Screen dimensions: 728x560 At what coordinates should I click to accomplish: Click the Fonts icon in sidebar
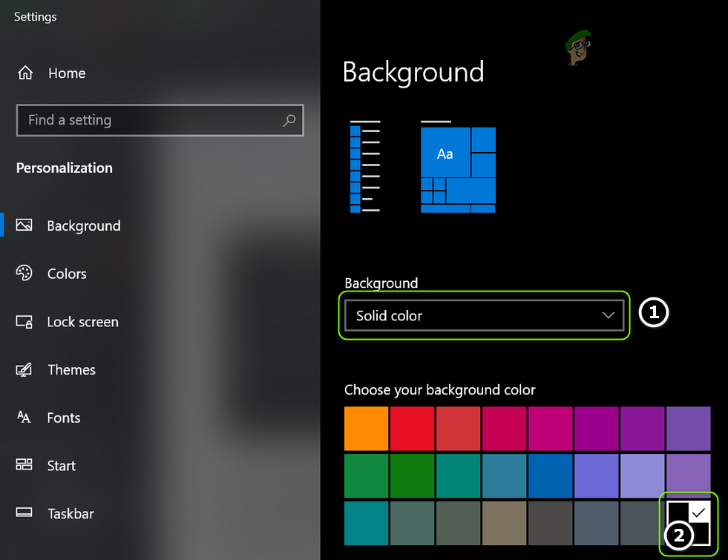point(24,418)
